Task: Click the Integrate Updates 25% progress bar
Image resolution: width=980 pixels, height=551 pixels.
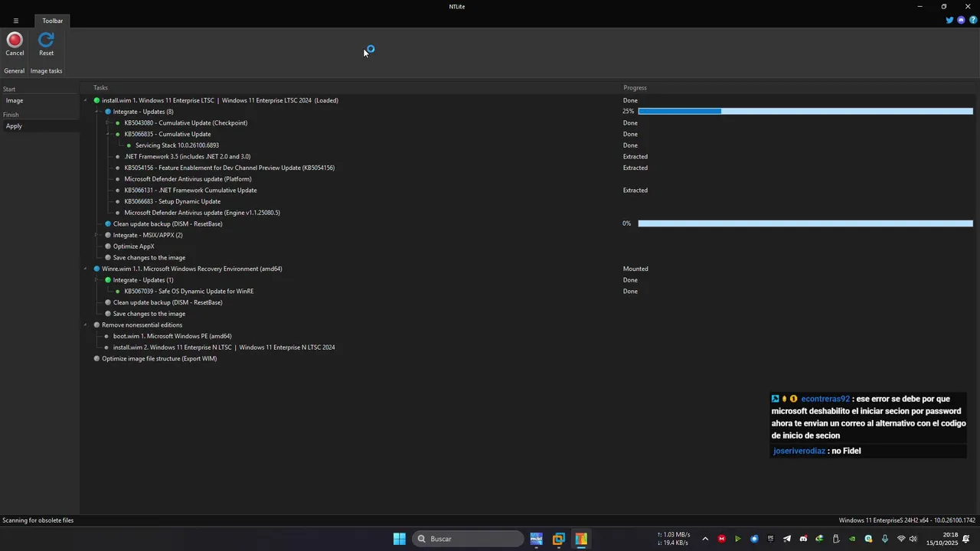Action: pos(805,112)
